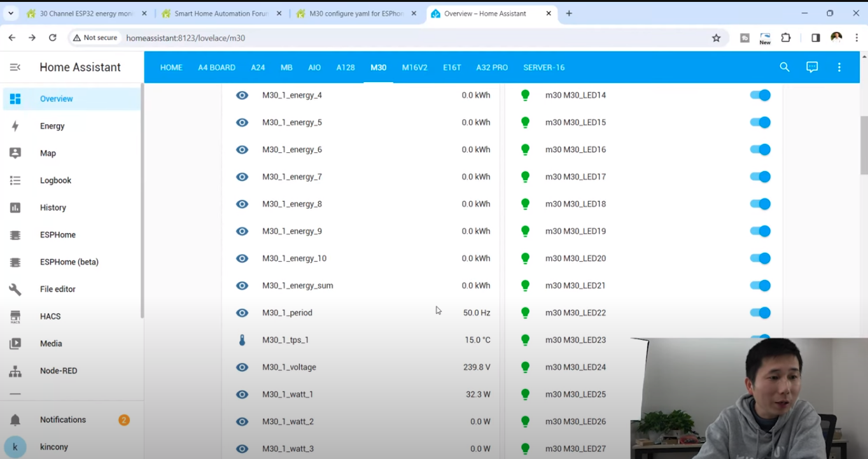Click the search magnifier in header
The height and width of the screenshot is (459, 868).
[785, 67]
